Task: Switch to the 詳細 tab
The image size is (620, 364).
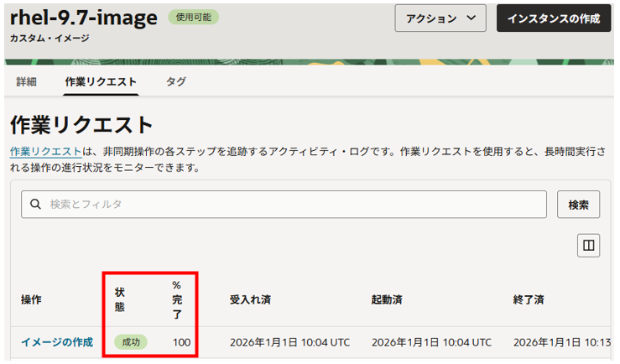Action: coord(27,81)
